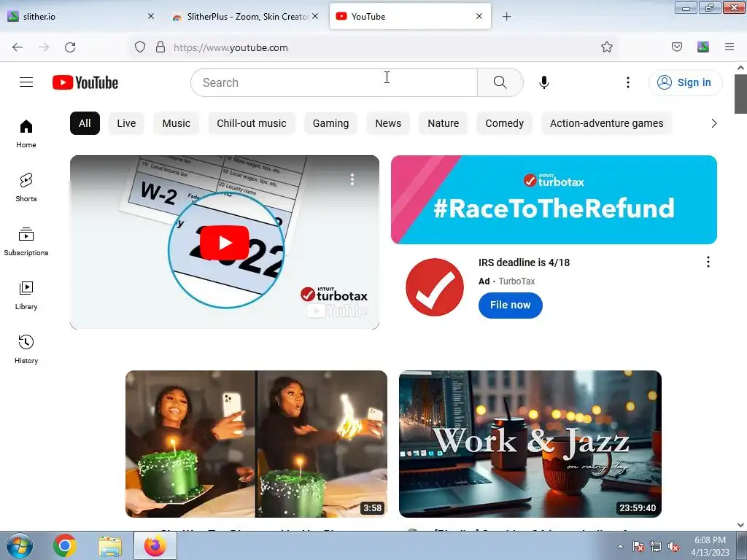Open options menu for IRS deadline ad

coord(708,262)
